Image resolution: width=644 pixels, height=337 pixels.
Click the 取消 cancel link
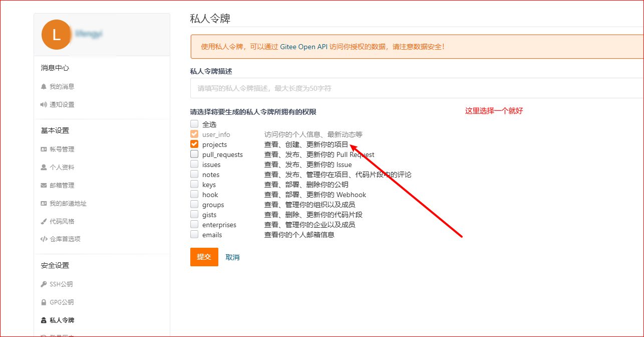(232, 257)
